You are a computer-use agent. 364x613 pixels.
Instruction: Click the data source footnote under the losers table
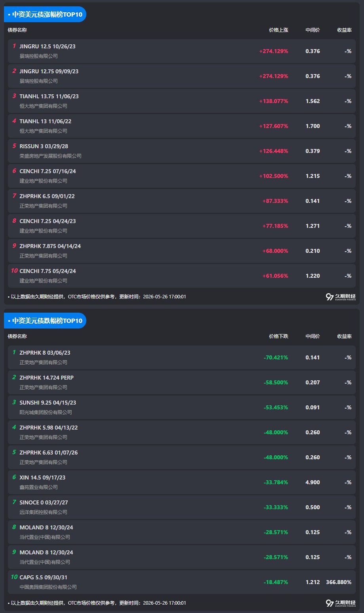click(97, 603)
